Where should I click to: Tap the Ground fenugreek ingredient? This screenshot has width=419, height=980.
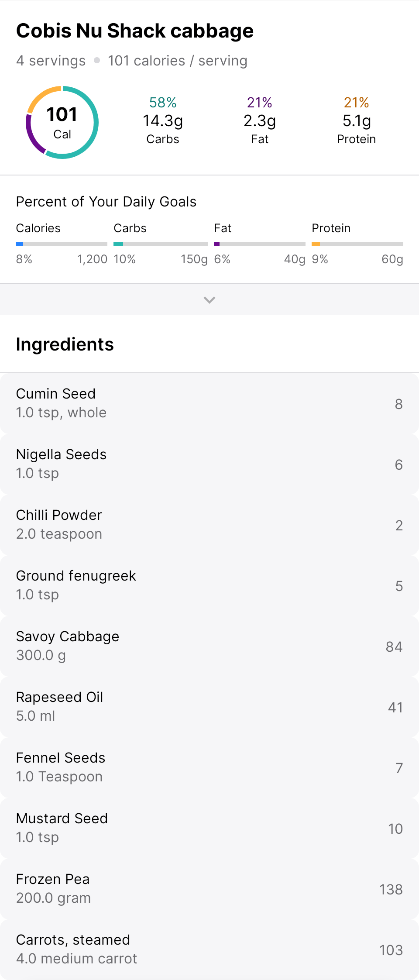[x=209, y=585]
